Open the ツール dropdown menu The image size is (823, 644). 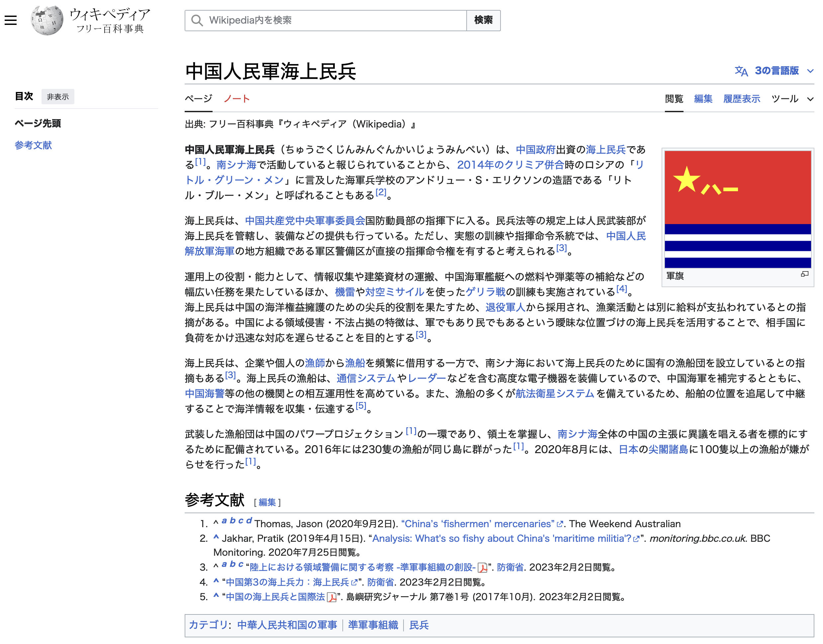792,99
